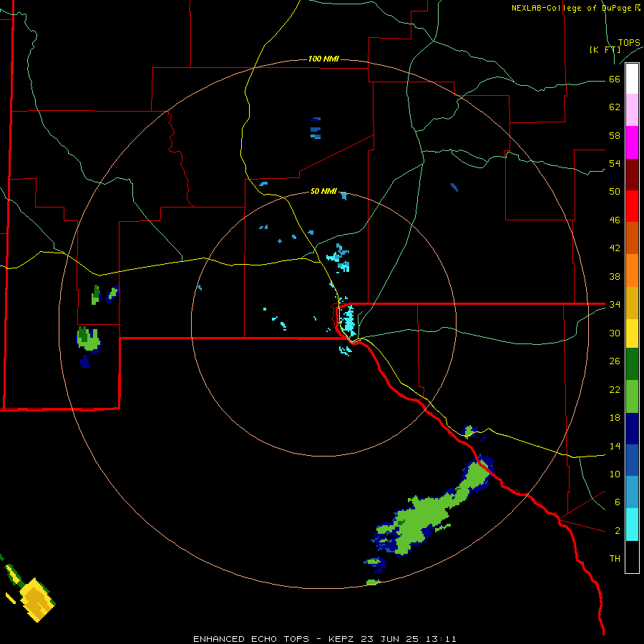Click the '22' legend value
Image resolution: width=644 pixels, height=644 pixels.
pyautogui.click(x=615, y=389)
